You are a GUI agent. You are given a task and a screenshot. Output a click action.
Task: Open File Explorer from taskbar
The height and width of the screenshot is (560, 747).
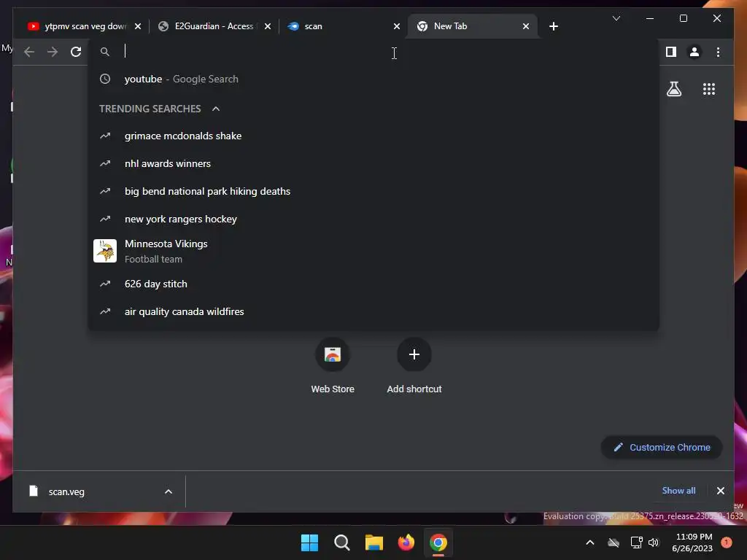(x=374, y=542)
